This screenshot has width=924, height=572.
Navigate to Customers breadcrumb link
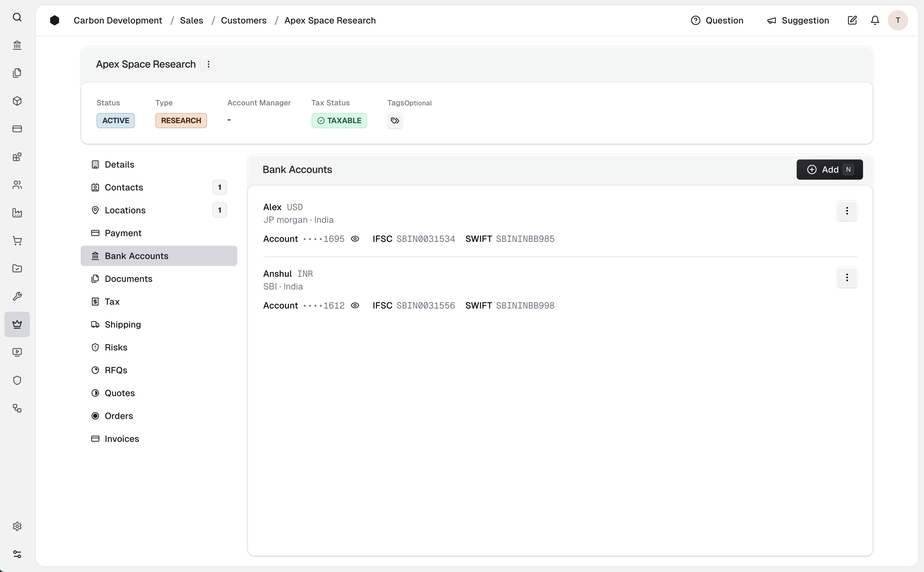[x=243, y=20]
